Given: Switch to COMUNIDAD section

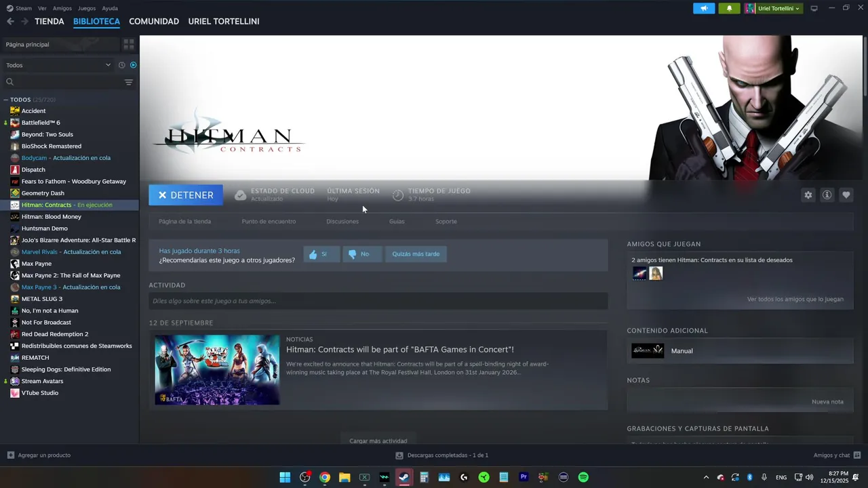Looking at the screenshot, I should pos(154,22).
